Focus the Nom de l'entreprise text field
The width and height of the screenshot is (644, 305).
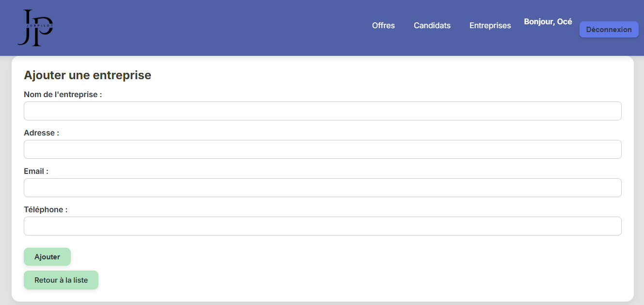[x=322, y=111]
